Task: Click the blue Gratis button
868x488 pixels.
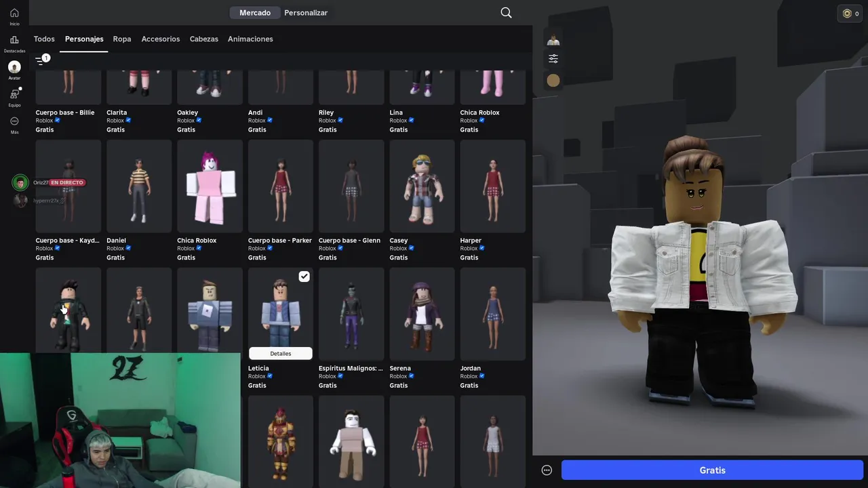Action: point(712,470)
